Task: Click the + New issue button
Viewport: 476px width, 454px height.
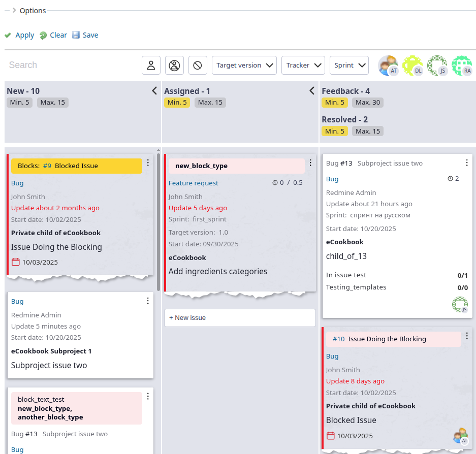Action: point(240,318)
